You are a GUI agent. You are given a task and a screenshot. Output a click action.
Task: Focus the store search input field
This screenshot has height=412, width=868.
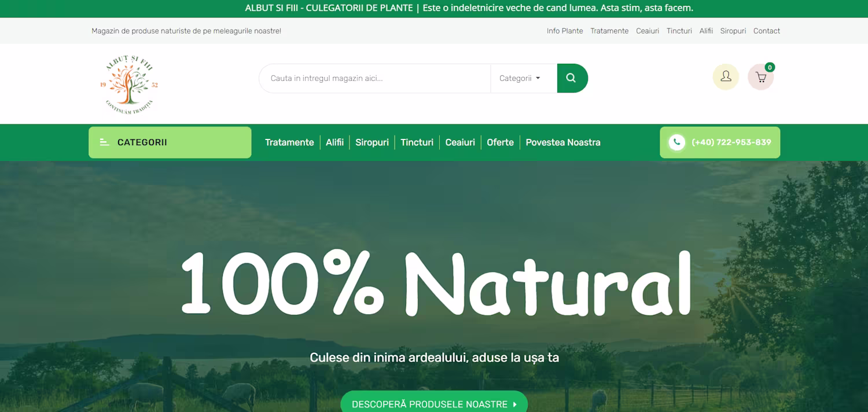pos(375,78)
